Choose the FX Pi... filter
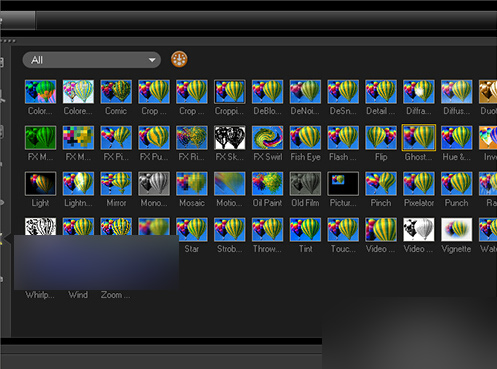 click(116, 138)
